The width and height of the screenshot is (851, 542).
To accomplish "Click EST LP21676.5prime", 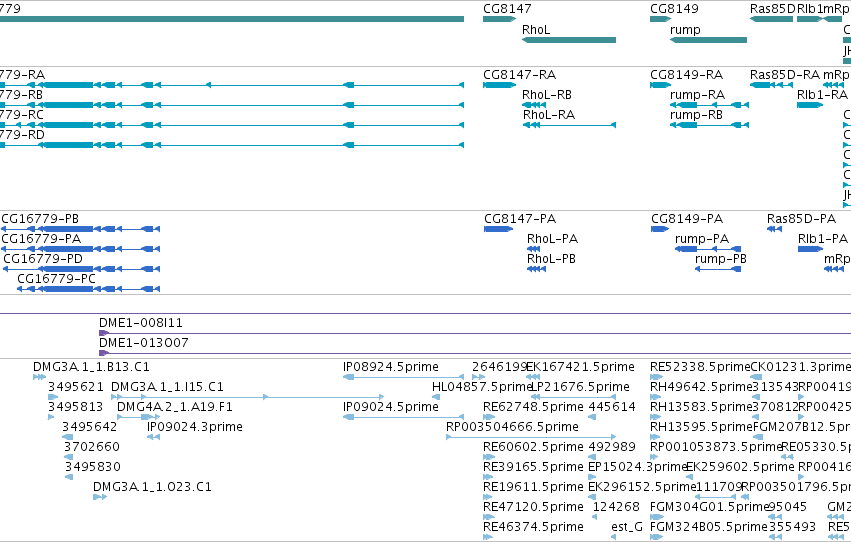I will tap(580, 387).
